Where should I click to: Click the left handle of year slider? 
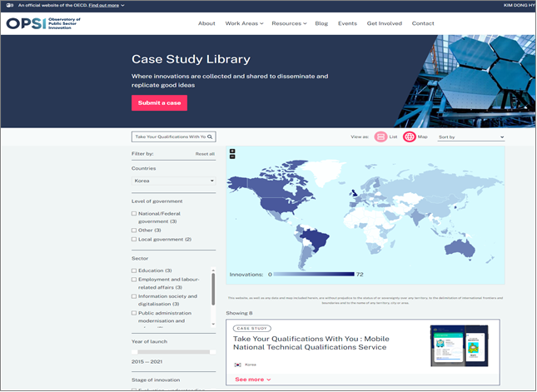point(135,352)
